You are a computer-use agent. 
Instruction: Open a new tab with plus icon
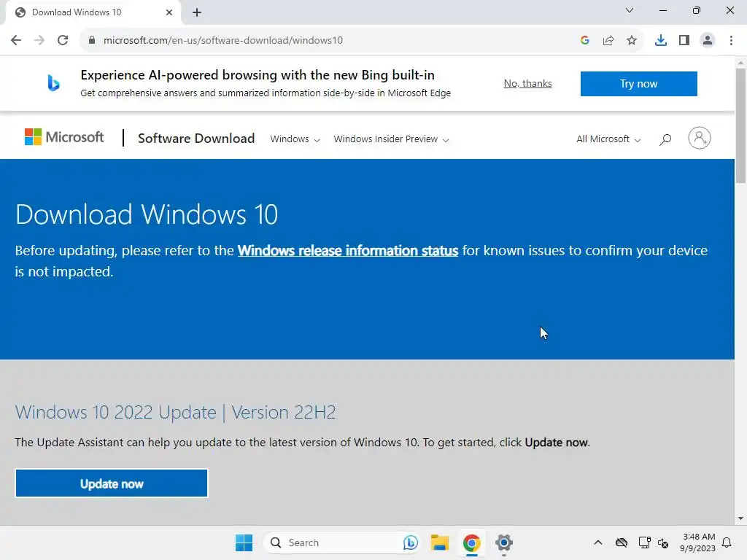point(197,12)
